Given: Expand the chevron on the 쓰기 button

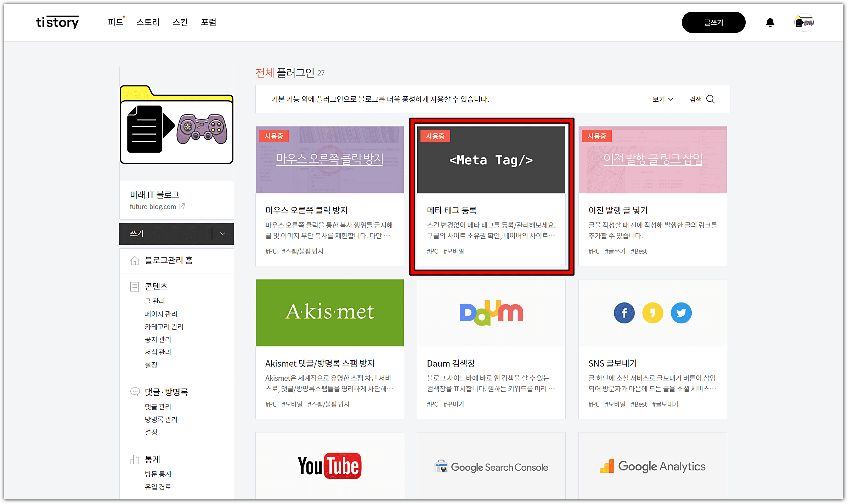Looking at the screenshot, I should (223, 234).
